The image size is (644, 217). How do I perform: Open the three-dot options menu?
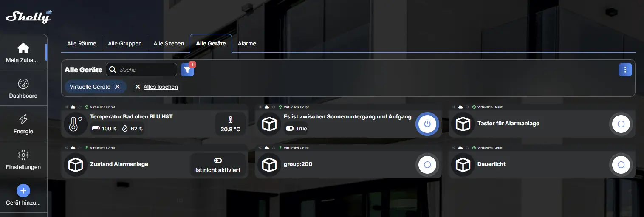click(625, 70)
